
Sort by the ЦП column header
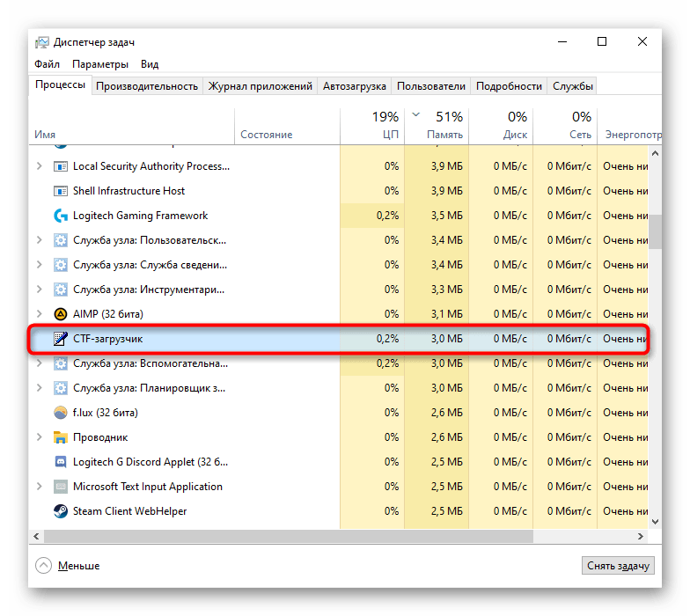[372, 127]
